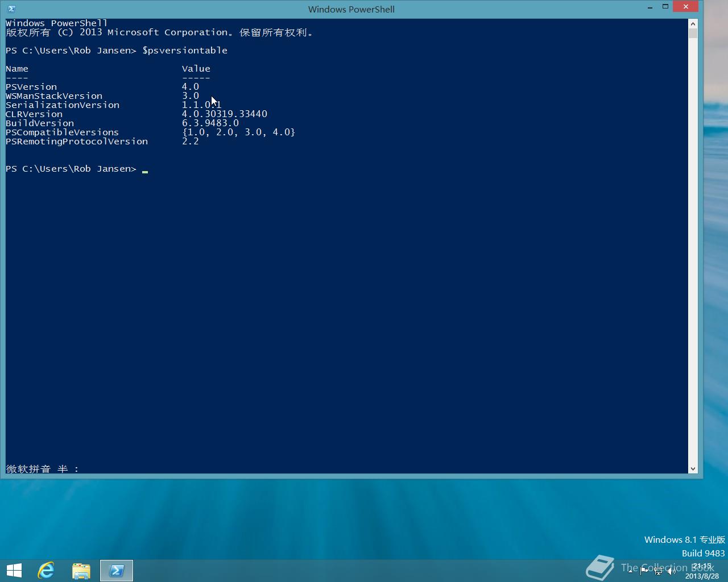Click the "2013 Microsoft Corporation" copyright line
Image resolution: width=728 pixels, height=582 pixels.
tap(154, 32)
